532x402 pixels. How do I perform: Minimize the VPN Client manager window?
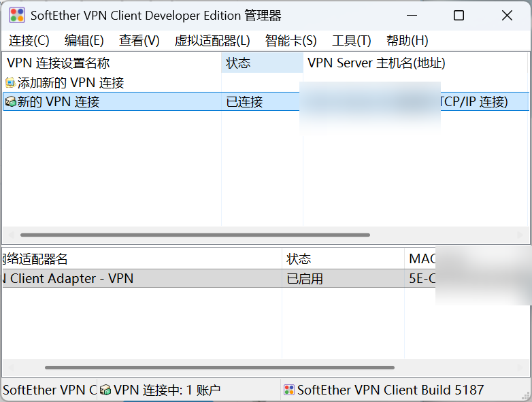[412, 15]
